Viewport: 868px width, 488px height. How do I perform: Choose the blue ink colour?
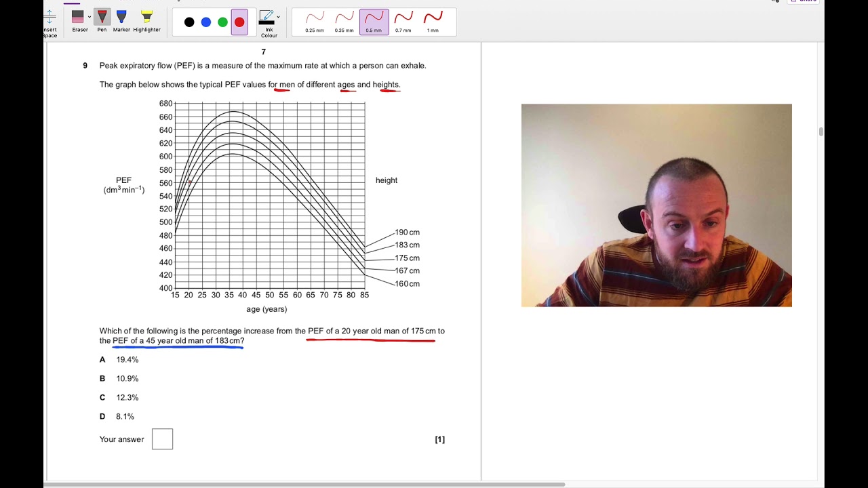[x=206, y=22]
